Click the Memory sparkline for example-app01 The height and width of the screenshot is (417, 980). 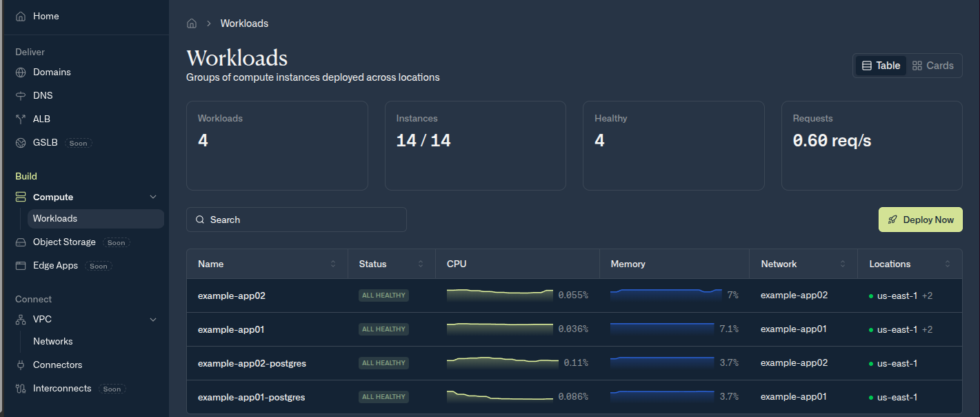(x=662, y=329)
